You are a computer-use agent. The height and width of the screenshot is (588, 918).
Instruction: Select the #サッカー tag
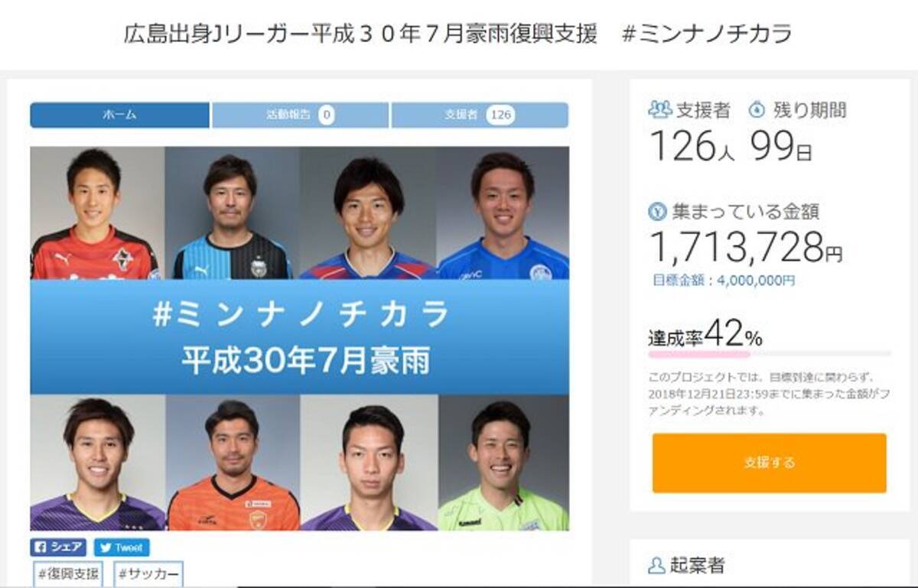pyautogui.click(x=148, y=574)
